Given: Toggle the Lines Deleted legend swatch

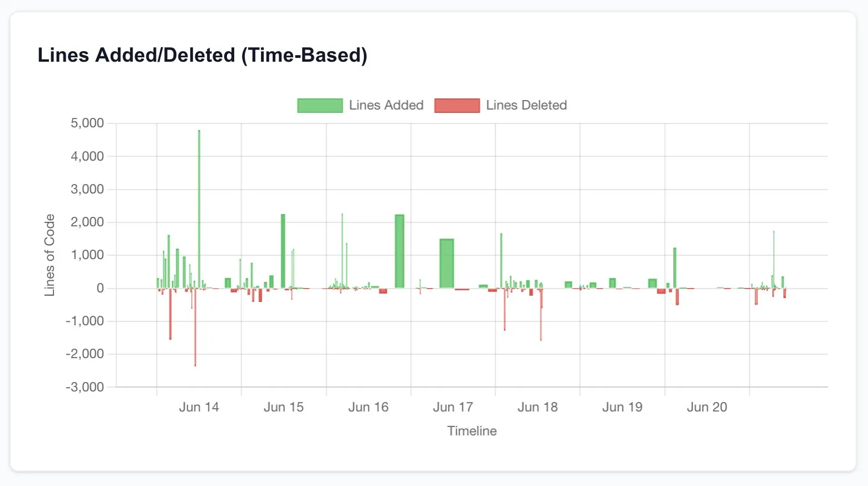Looking at the screenshot, I should [x=457, y=106].
